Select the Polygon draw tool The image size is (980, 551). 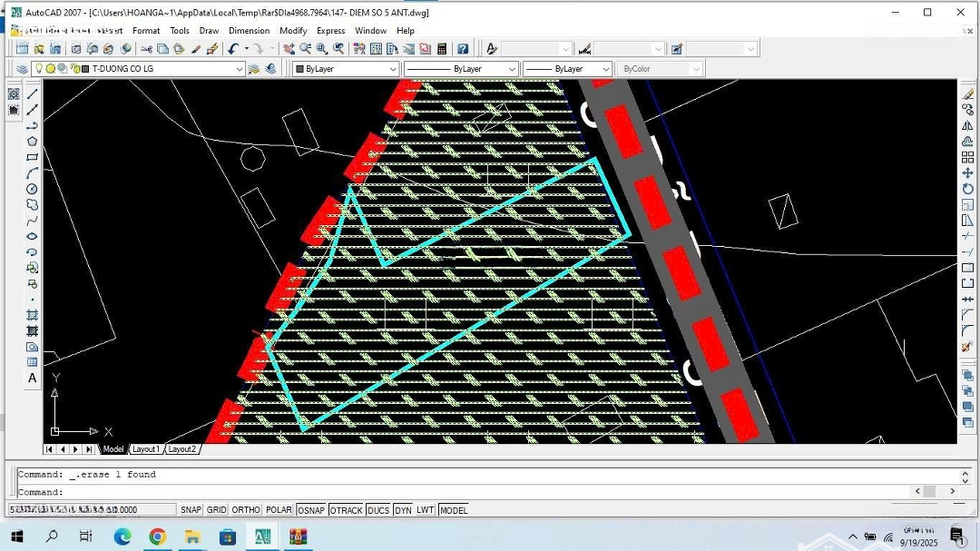[33, 142]
